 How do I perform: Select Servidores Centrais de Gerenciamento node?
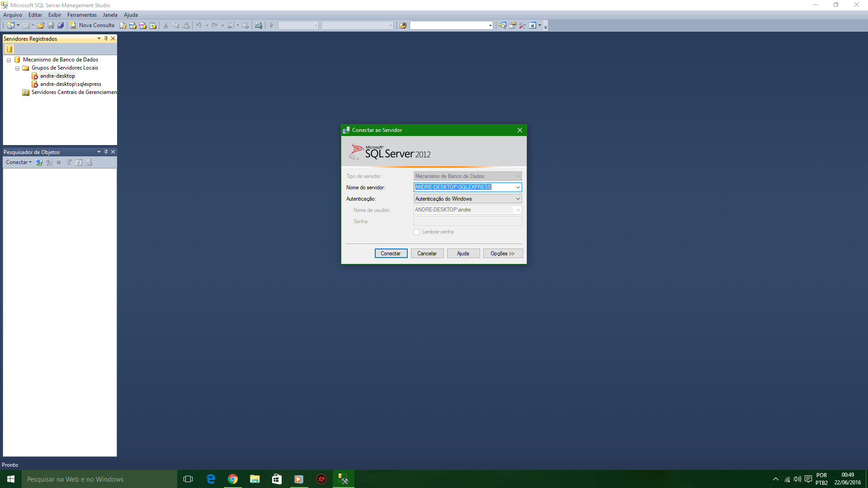point(74,92)
